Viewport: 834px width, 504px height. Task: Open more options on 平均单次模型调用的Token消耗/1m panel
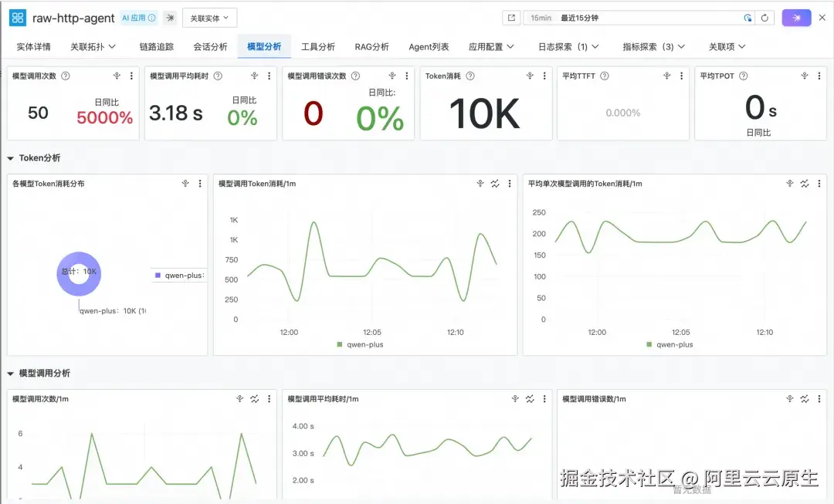(x=819, y=184)
